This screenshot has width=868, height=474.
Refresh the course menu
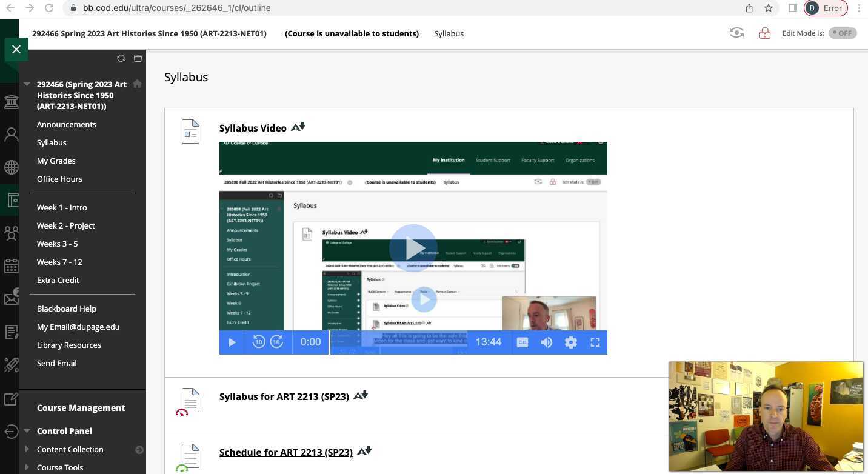click(x=121, y=58)
